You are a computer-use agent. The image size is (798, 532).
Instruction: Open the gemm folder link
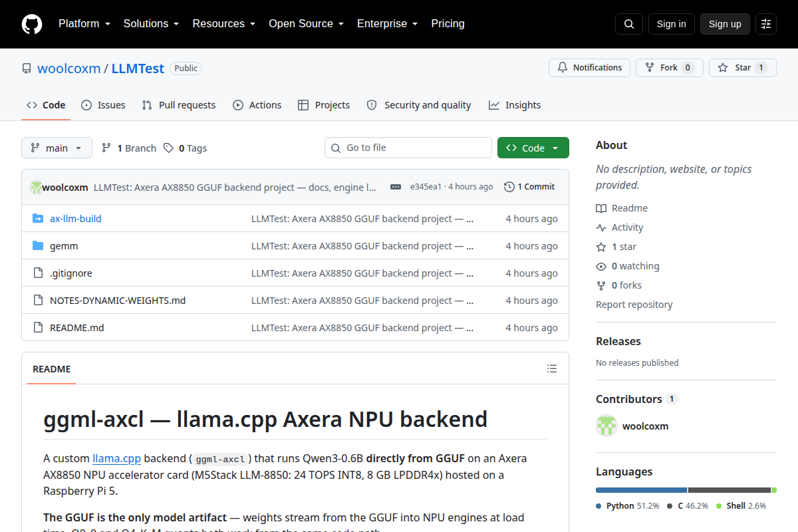64,246
